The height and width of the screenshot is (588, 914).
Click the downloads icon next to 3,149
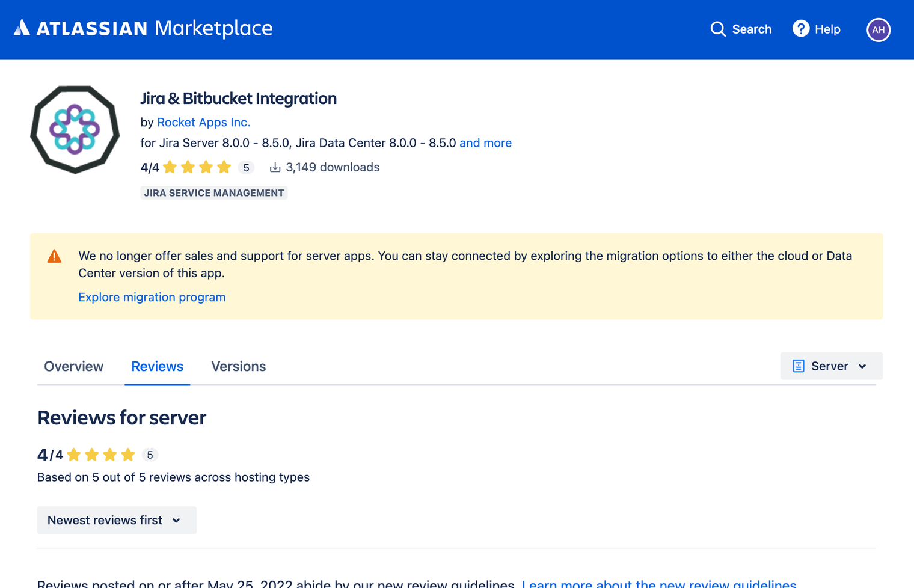(x=275, y=167)
